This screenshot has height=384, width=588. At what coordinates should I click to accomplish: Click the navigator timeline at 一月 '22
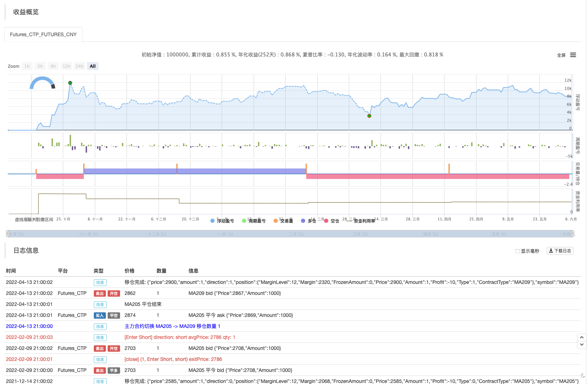[x=226, y=234]
